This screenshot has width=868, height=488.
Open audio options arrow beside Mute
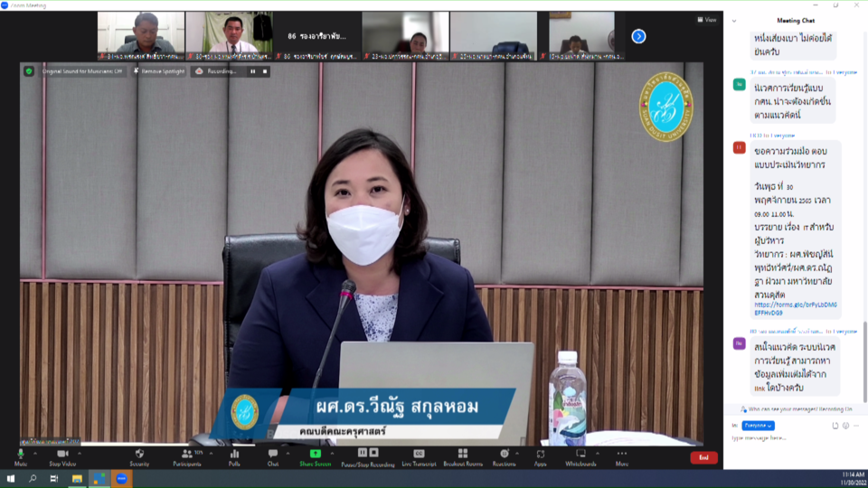[x=35, y=454]
